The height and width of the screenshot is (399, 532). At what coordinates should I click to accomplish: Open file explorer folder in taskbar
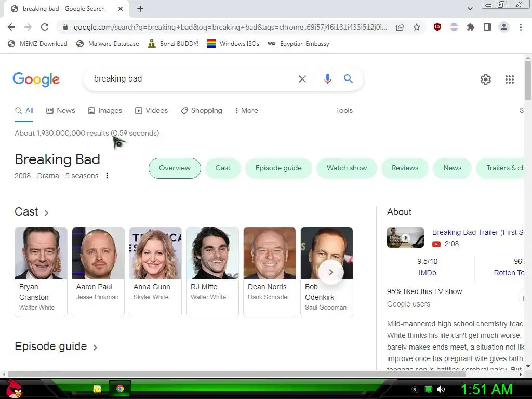click(x=97, y=389)
